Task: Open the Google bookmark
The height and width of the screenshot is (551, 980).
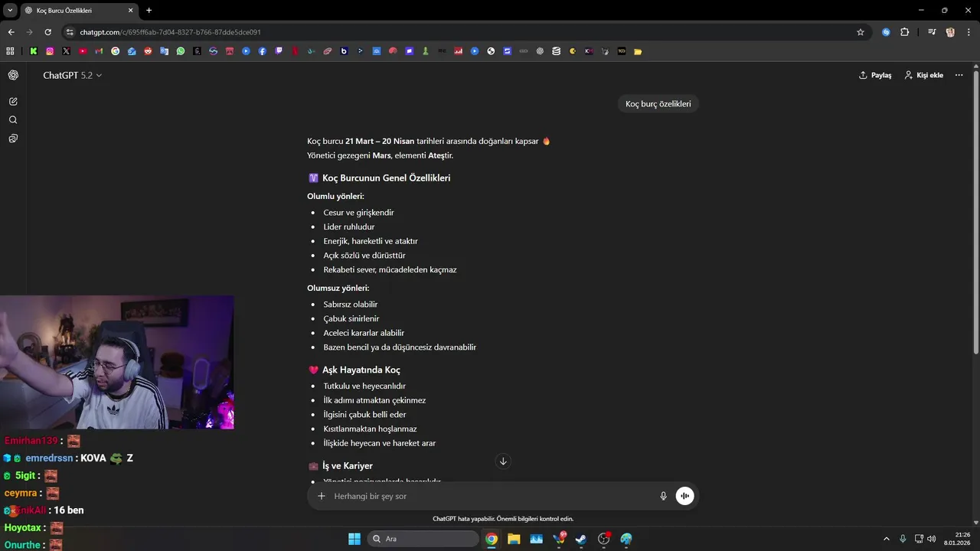Action: click(x=116, y=51)
